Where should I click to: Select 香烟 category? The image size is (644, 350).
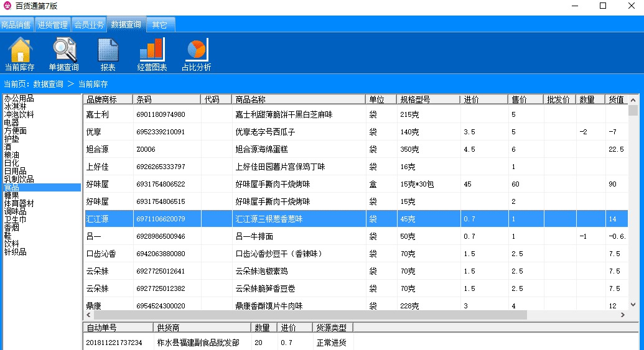pos(11,228)
